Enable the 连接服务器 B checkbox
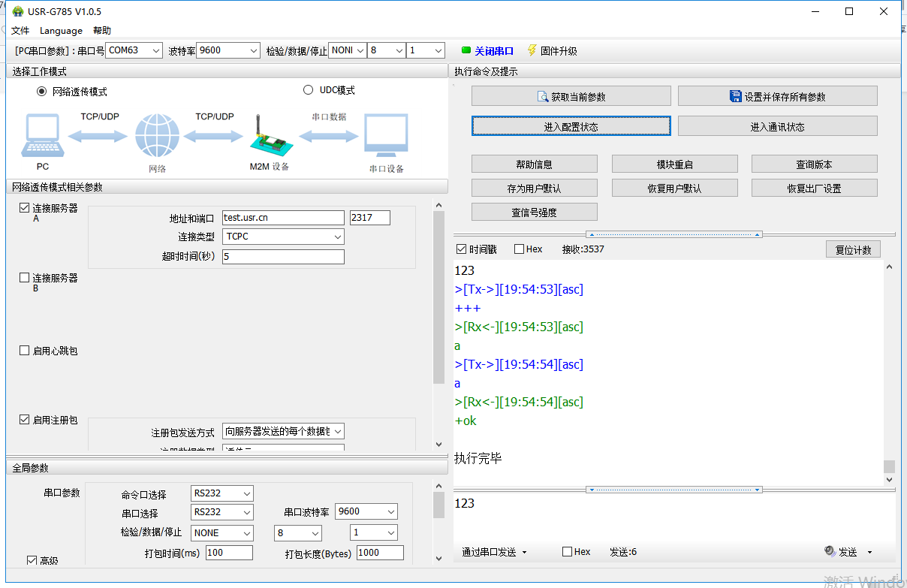 (25, 278)
